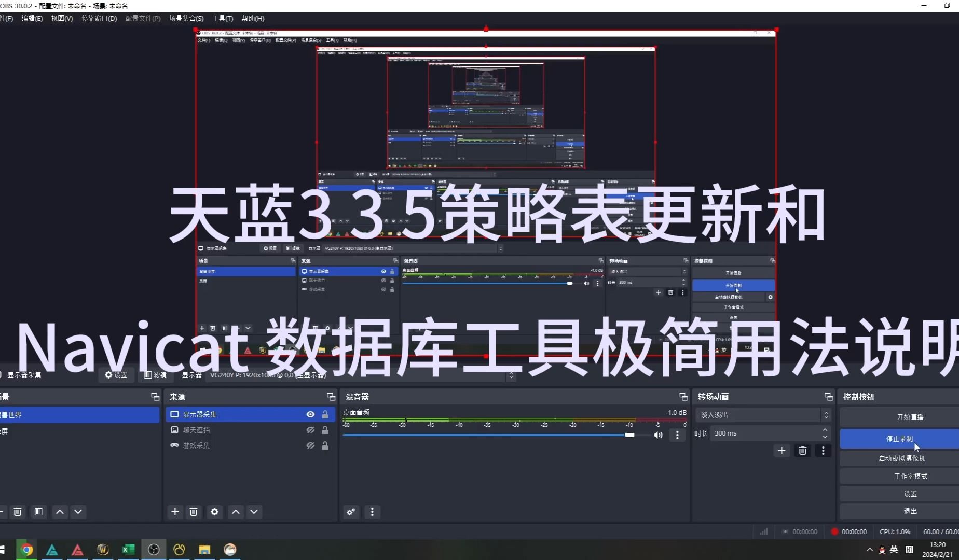Add a transition with the plus icon
Viewport: 959px width, 560px height.
(782, 451)
